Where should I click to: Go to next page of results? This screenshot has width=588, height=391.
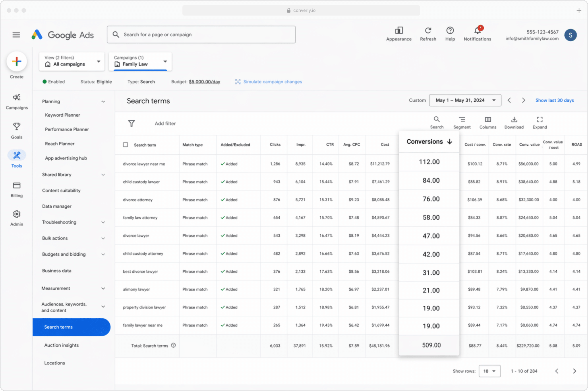point(575,371)
